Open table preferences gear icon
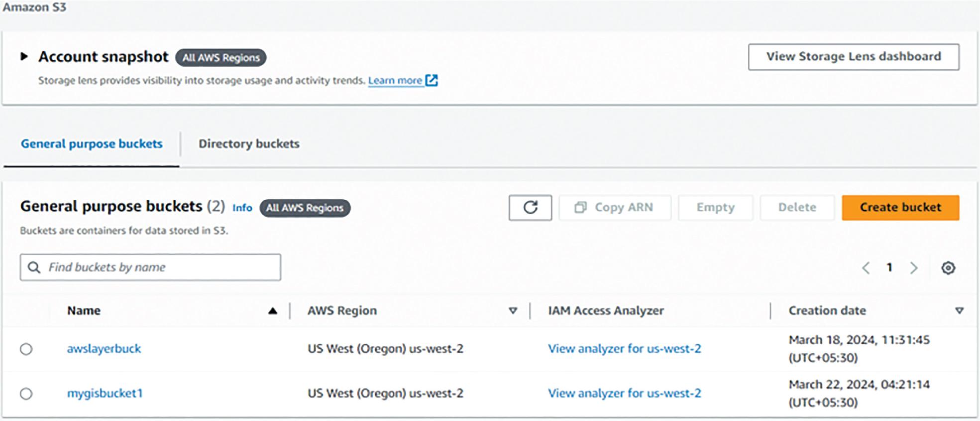Screen dimensions: 980x421 [948, 268]
